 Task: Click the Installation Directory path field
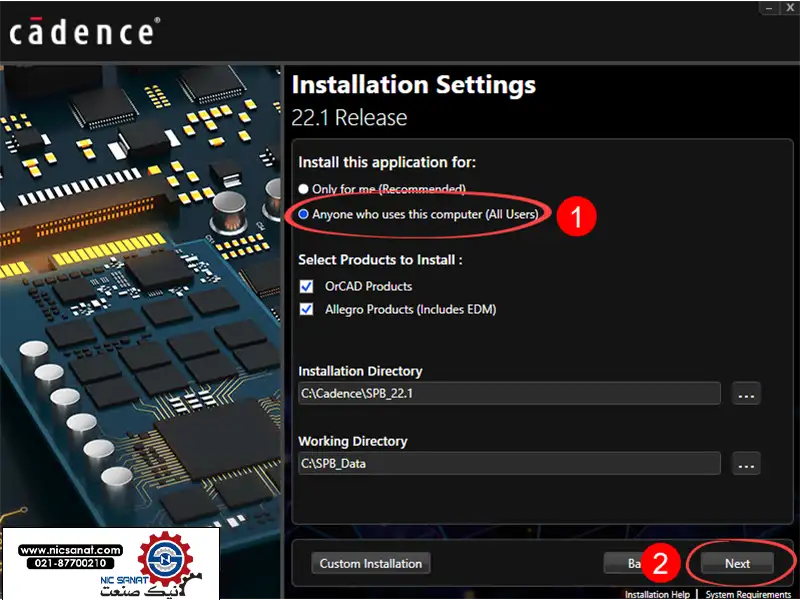coord(508,393)
